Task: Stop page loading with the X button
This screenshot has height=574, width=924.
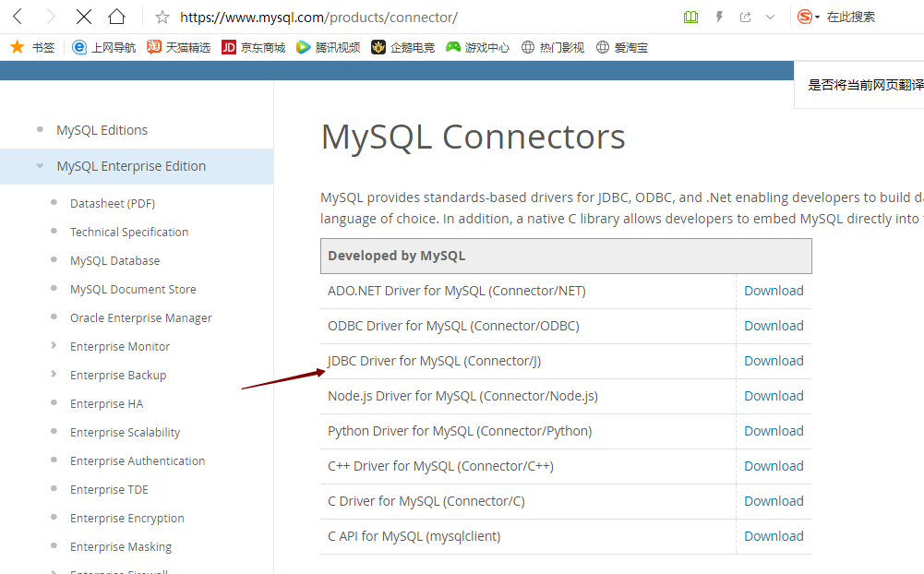Action: pyautogui.click(x=84, y=17)
